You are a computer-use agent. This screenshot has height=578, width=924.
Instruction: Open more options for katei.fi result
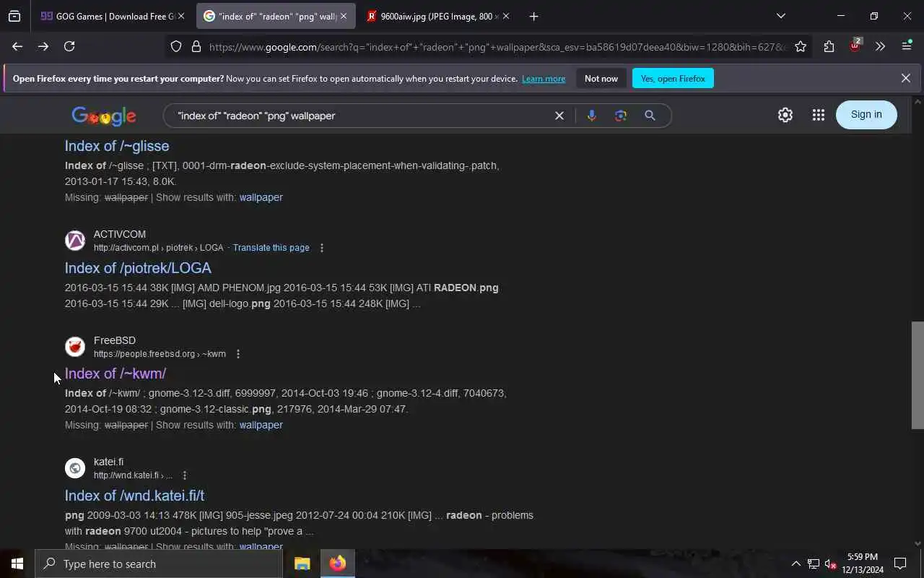point(185,475)
